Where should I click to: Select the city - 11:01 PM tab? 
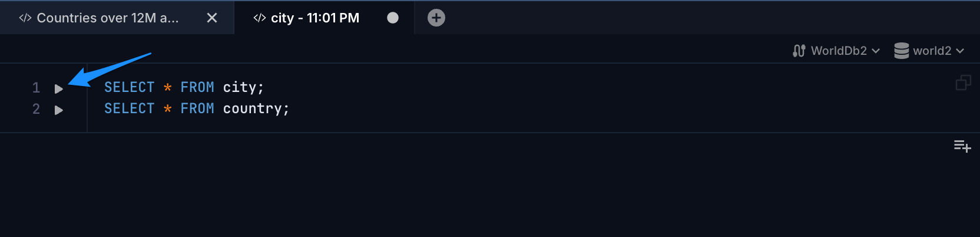point(315,18)
